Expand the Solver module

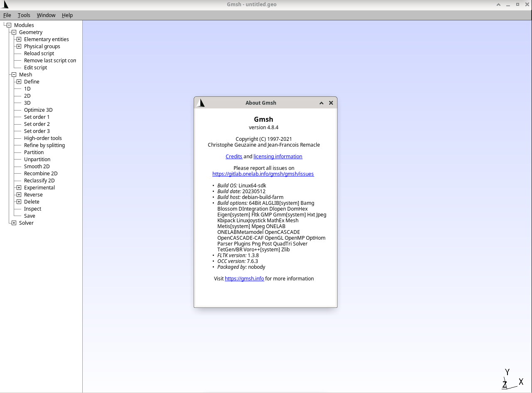14,223
